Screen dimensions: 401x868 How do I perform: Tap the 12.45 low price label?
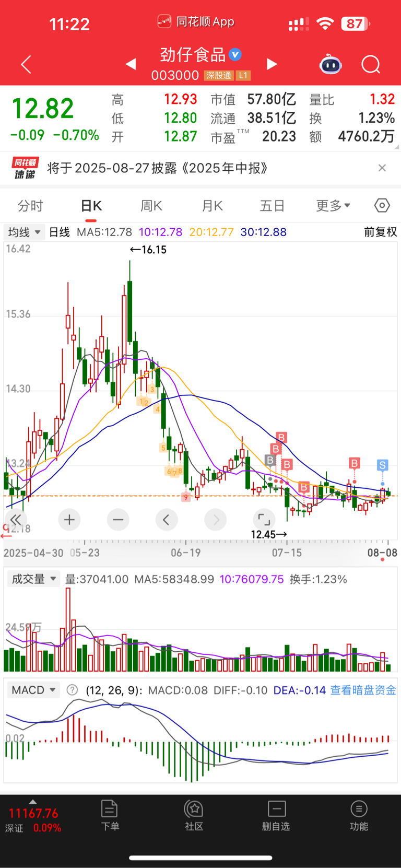pyautogui.click(x=269, y=534)
